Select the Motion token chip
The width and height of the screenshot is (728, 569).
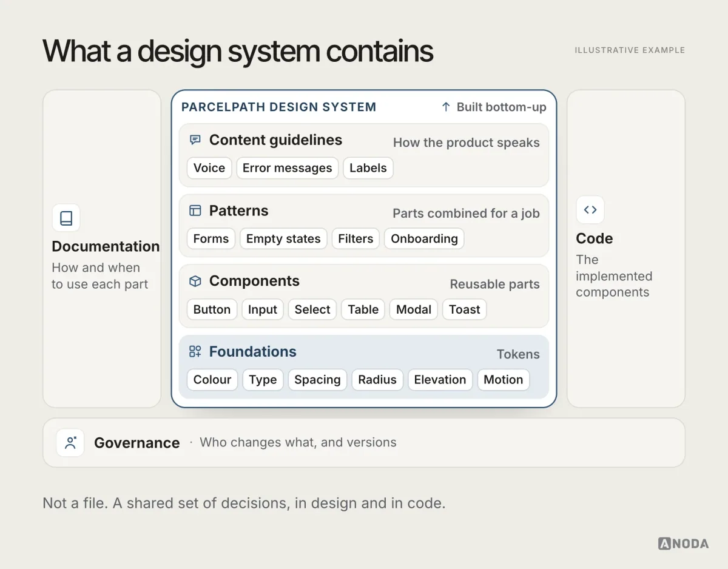point(504,380)
